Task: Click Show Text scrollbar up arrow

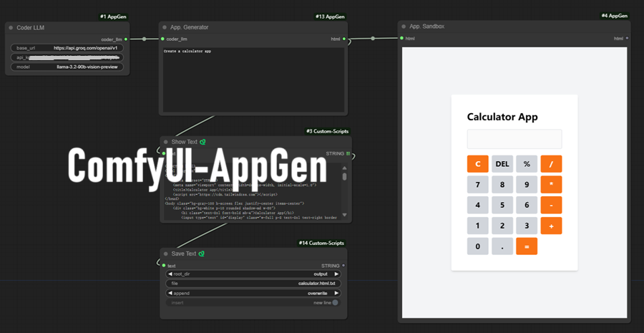Action: [x=345, y=168]
